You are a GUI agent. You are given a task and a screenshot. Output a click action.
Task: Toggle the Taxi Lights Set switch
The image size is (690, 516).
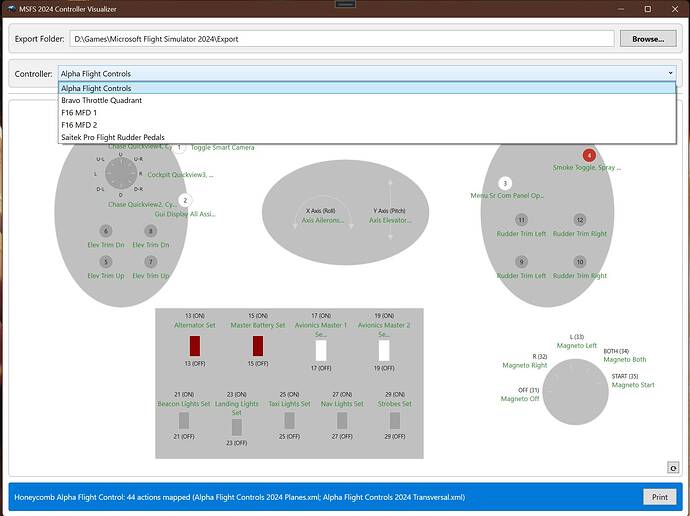pyautogui.click(x=290, y=421)
